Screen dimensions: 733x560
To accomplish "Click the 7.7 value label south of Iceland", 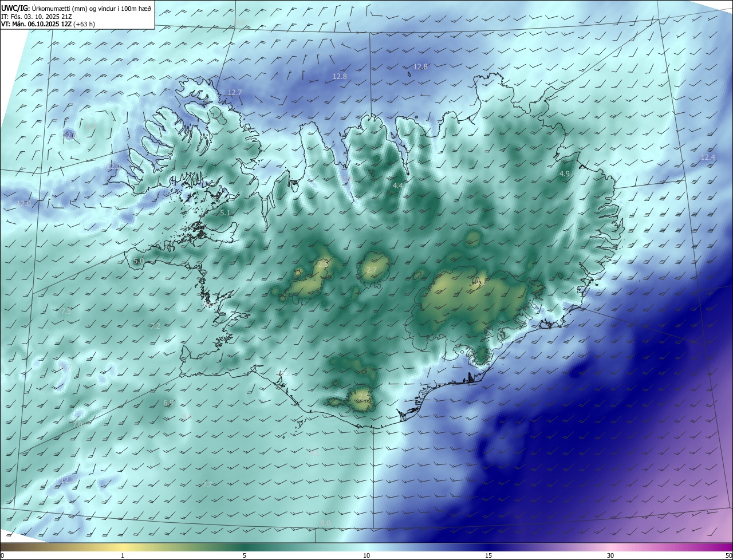I will tap(207, 484).
